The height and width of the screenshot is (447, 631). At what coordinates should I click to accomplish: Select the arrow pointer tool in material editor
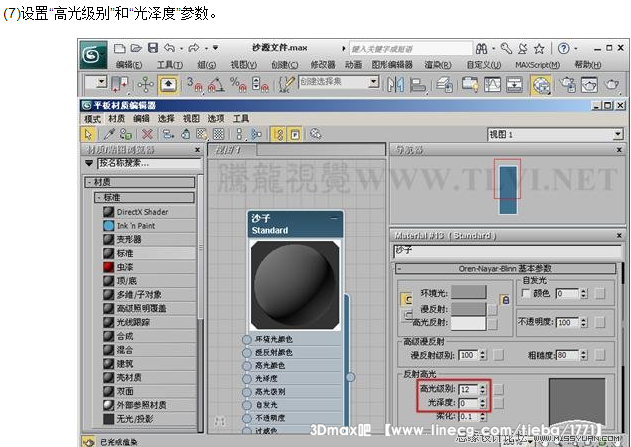pyautogui.click(x=89, y=133)
